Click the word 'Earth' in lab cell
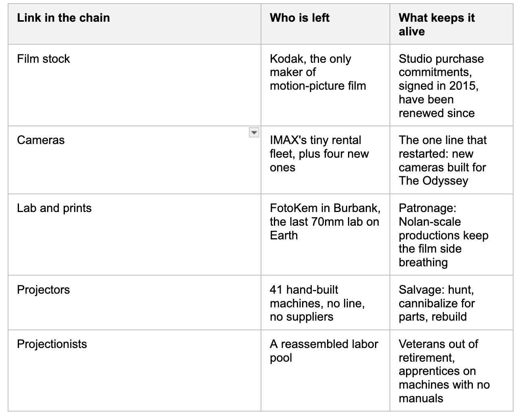 tap(284, 235)
